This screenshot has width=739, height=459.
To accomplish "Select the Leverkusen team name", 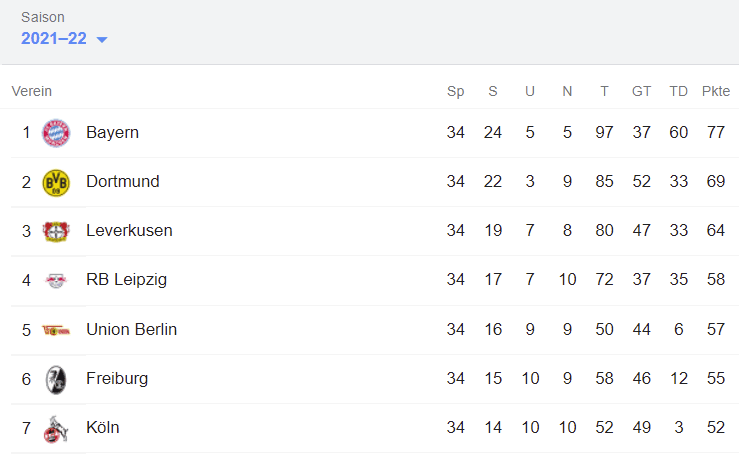I will click(129, 231).
